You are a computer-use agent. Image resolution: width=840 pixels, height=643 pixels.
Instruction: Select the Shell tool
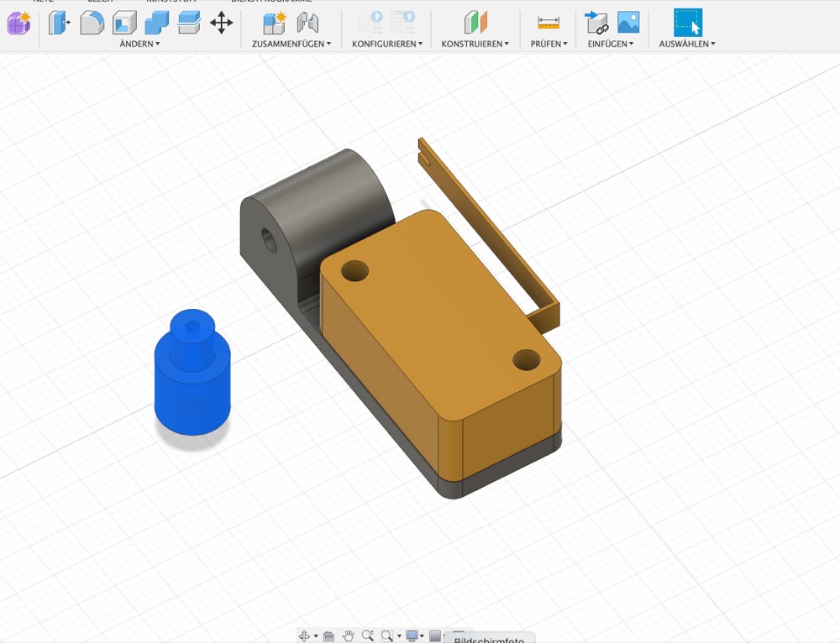(x=124, y=23)
